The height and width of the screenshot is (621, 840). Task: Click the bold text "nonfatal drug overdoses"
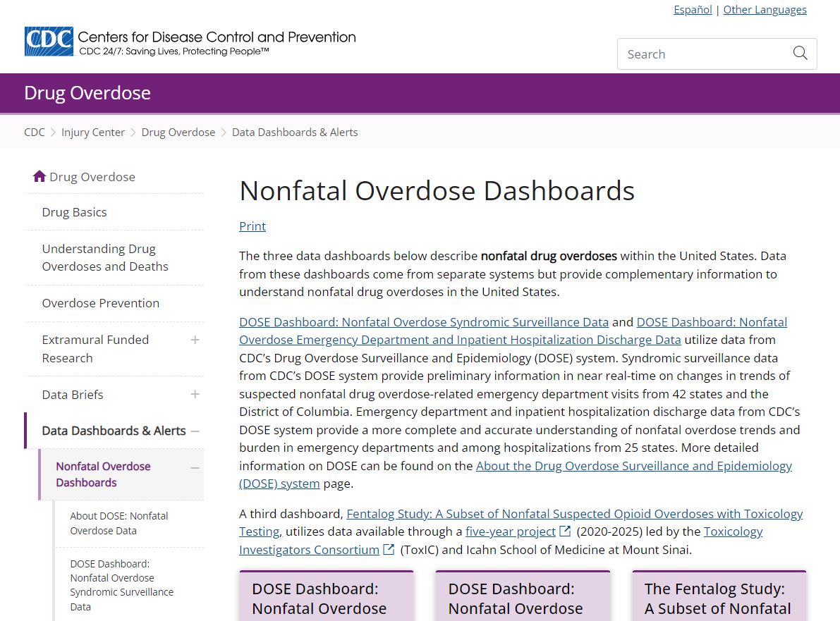pyautogui.click(x=549, y=256)
